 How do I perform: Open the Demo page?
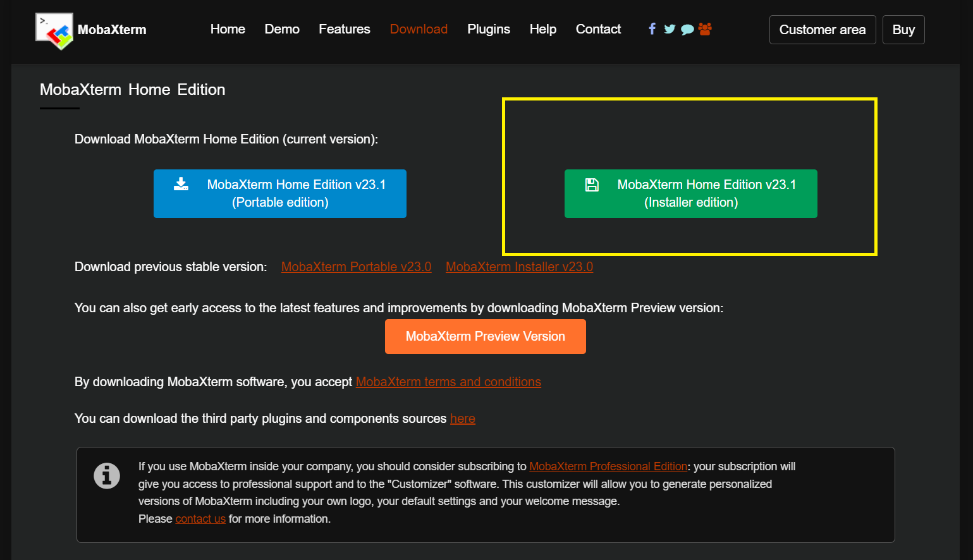click(282, 29)
